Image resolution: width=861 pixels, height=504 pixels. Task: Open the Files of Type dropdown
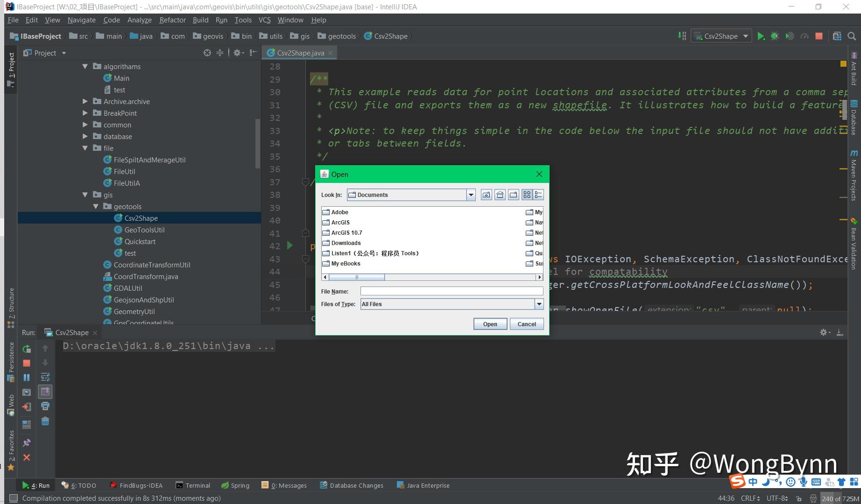click(539, 304)
